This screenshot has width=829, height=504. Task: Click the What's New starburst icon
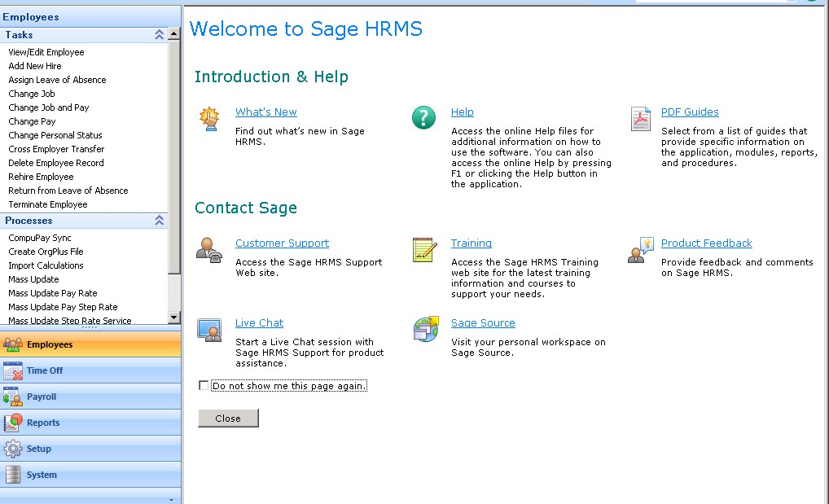point(209,118)
